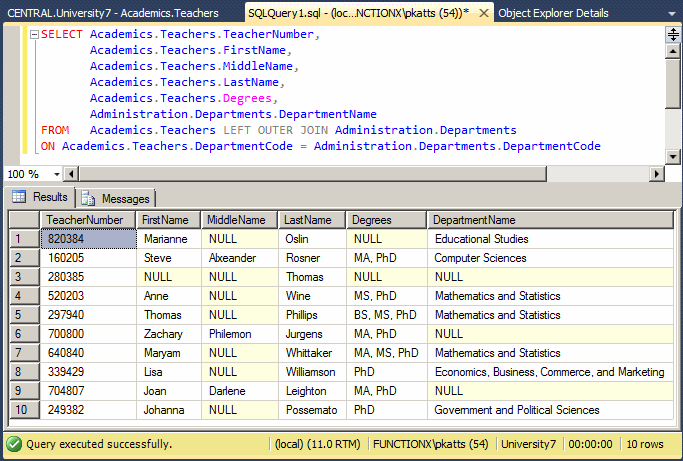The width and height of the screenshot is (683, 461).
Task: Click the Degrees cell BS, MS, PhD
Action: tap(387, 315)
